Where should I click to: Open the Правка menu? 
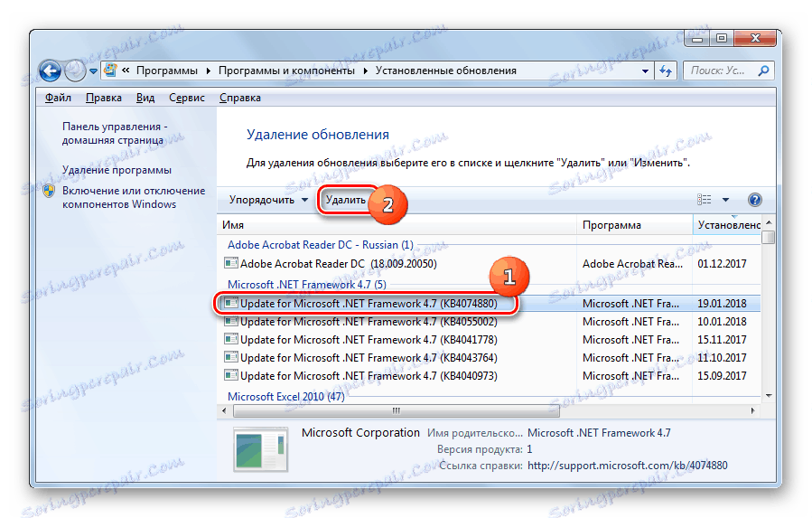[x=104, y=98]
